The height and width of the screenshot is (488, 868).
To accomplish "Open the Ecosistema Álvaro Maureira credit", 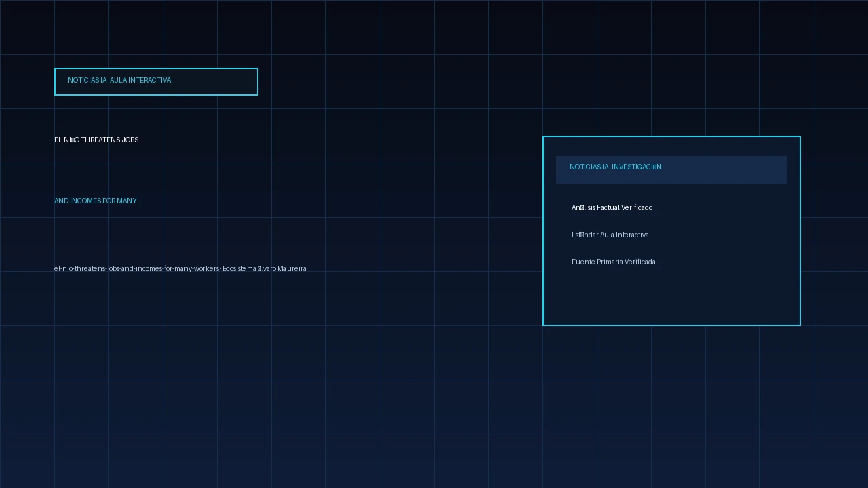I will point(264,269).
